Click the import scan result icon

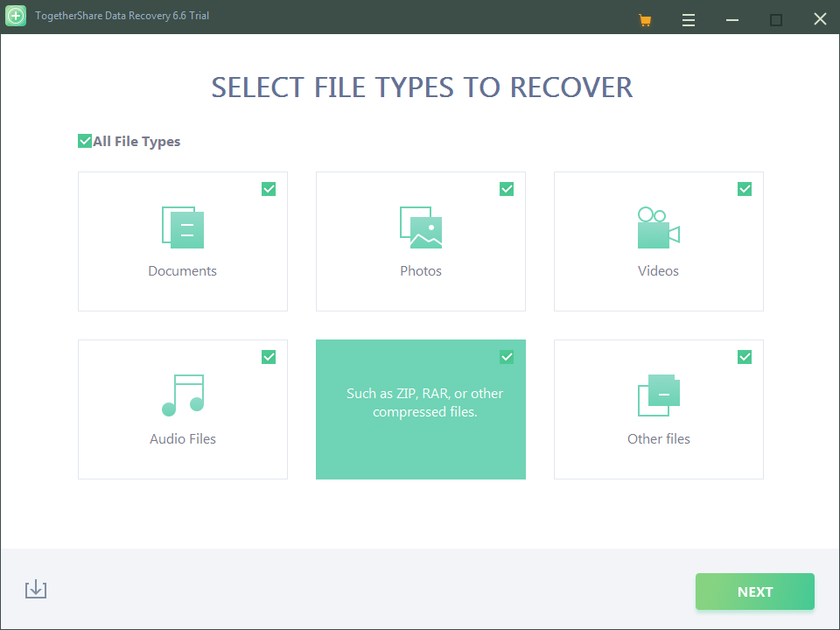coord(36,589)
